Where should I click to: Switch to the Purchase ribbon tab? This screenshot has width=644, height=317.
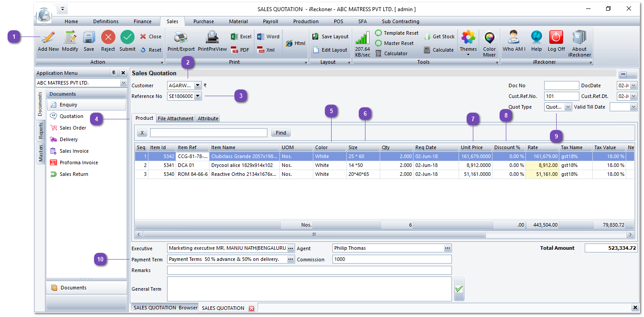pyautogui.click(x=203, y=21)
